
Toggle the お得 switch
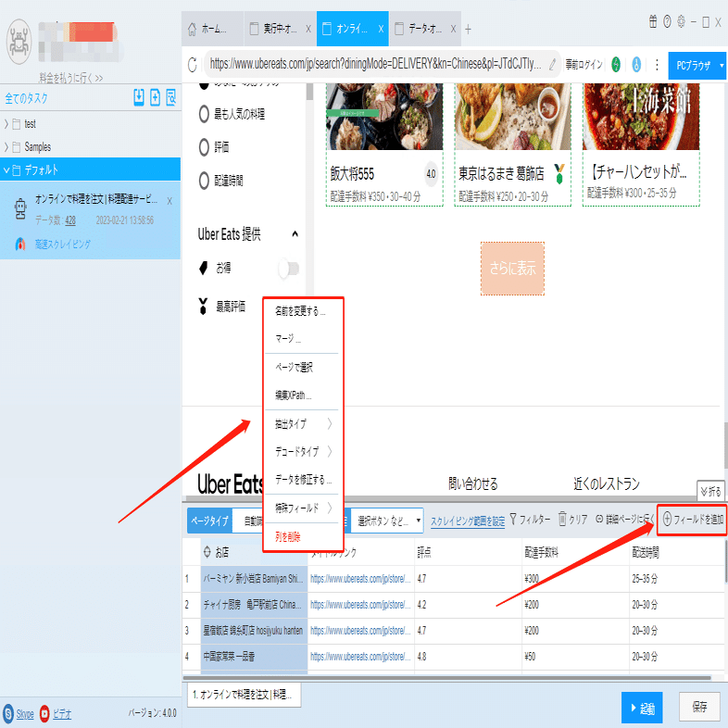pyautogui.click(x=288, y=269)
